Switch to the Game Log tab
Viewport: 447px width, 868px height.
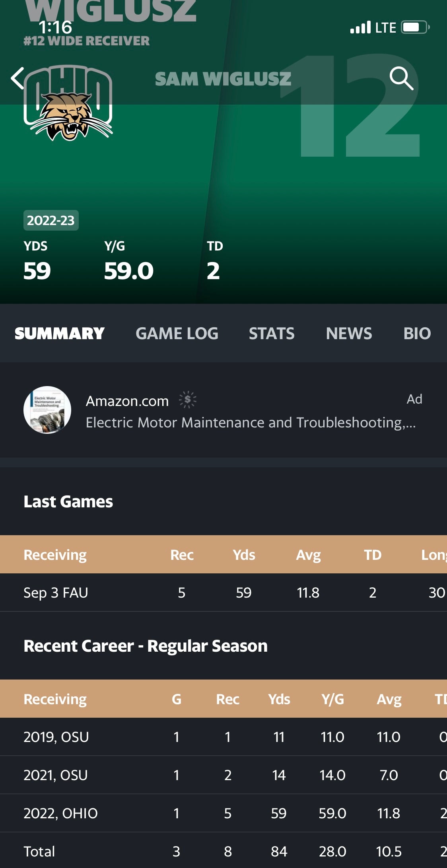pyautogui.click(x=177, y=333)
